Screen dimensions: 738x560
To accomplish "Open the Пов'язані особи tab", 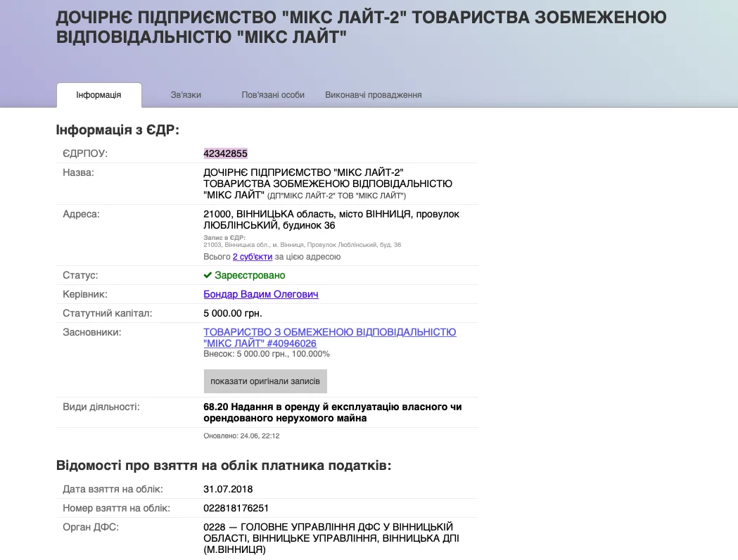I will [x=273, y=95].
